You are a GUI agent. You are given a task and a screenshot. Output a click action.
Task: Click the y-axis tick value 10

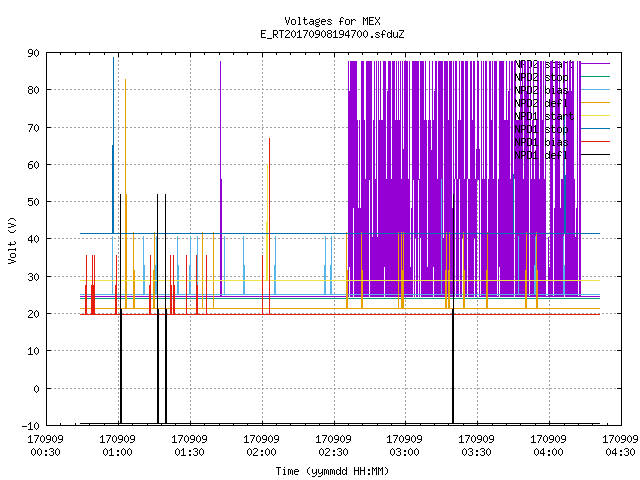[x=33, y=351]
